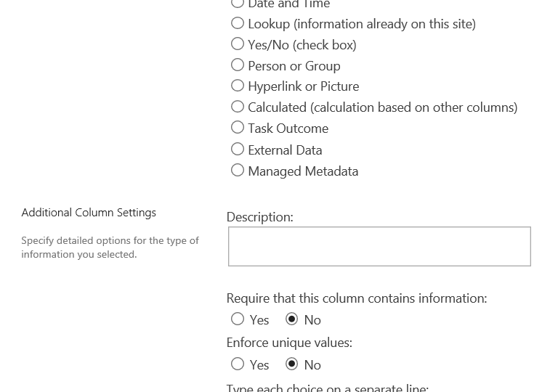This screenshot has height=392, width=558.
Task: Select the External Data radio button
Action: click(238, 150)
